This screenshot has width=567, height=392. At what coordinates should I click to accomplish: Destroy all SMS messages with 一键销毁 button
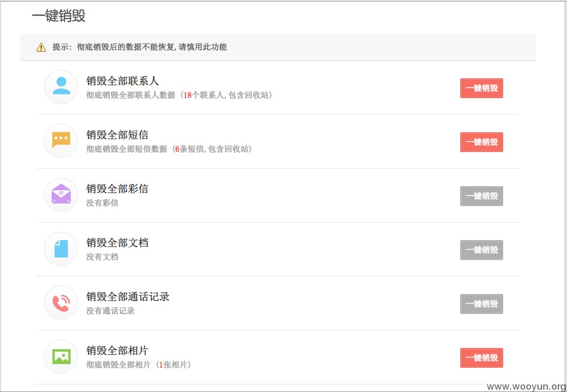click(481, 142)
